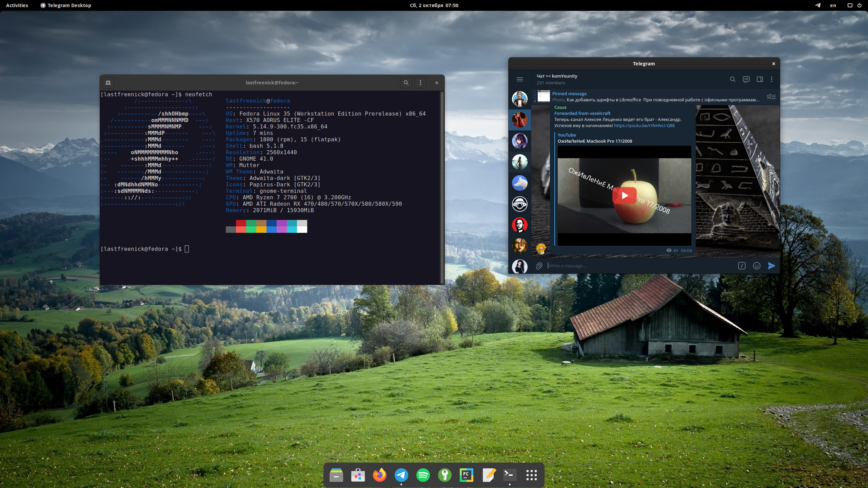Open the Forwarded from veselcraft source
The height and width of the screenshot is (488, 868).
click(x=582, y=114)
